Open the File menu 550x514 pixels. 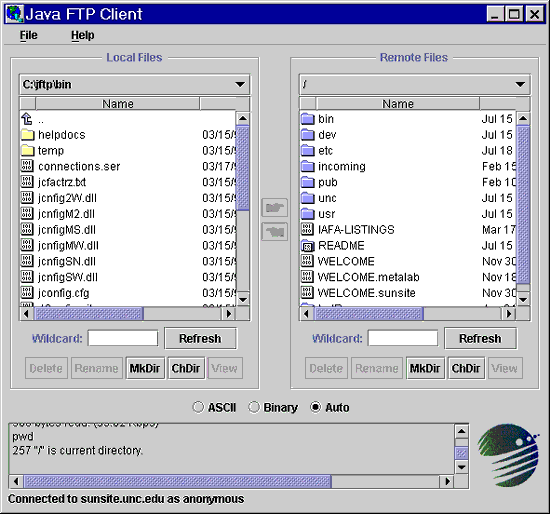(x=28, y=35)
